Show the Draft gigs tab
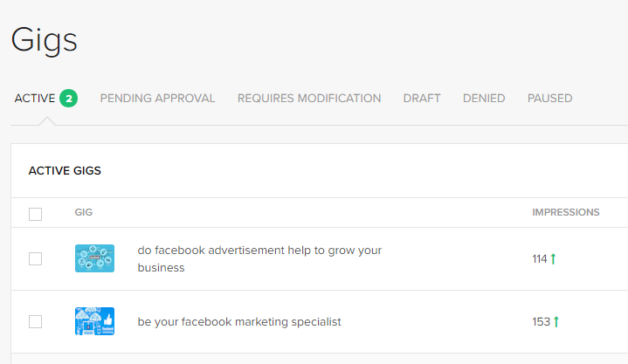 [x=422, y=99]
